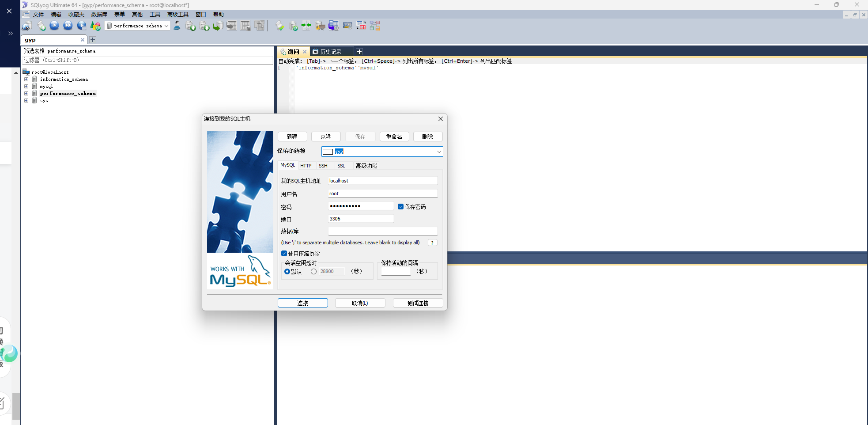Toggle the 保存密码 checkbox
This screenshot has width=868, height=425.
tap(400, 206)
